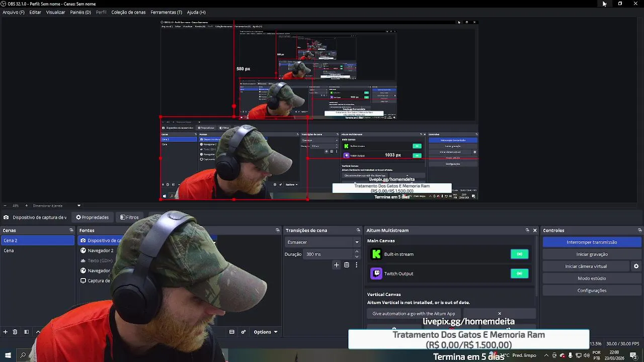Show hidden tray icons chevron
Image resolution: width=644 pixels, height=362 pixels.
pyautogui.click(x=546, y=355)
